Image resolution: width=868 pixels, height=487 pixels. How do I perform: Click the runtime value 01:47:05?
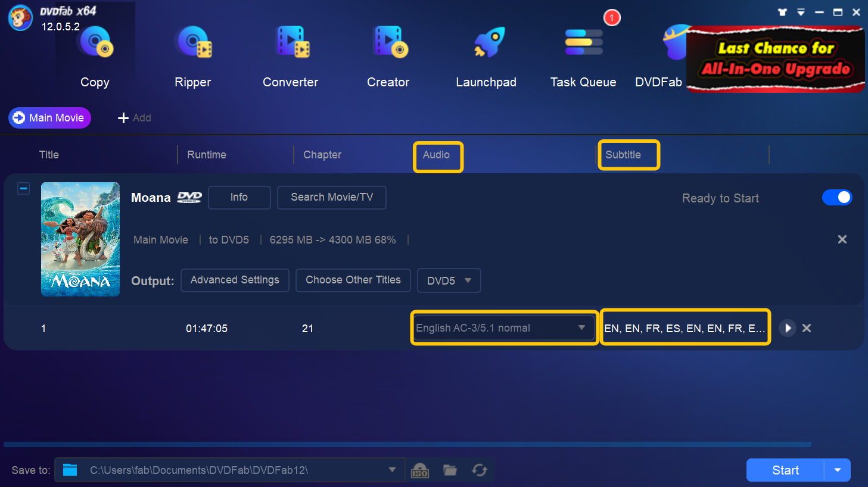point(207,329)
